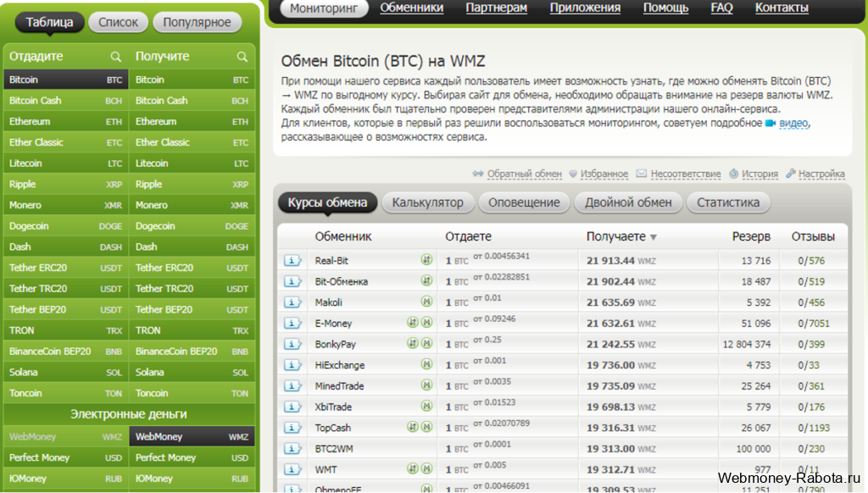This screenshot has width=868, height=493.
Task: Click the M badge next to Makoli
Action: tap(426, 302)
